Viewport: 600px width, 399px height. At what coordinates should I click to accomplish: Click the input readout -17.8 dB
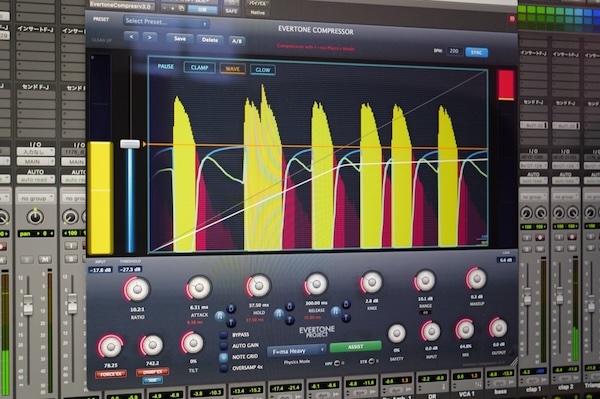[100, 270]
